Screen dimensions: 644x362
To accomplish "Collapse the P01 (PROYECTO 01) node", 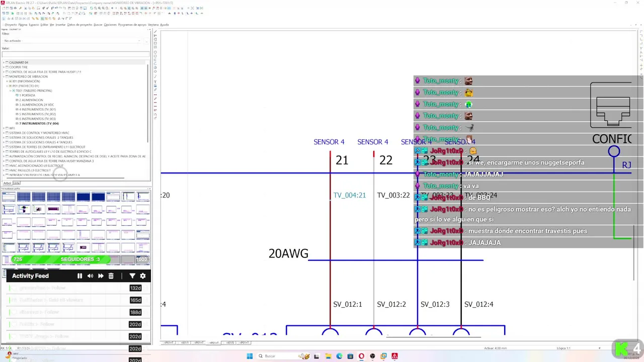I will tap(8, 86).
